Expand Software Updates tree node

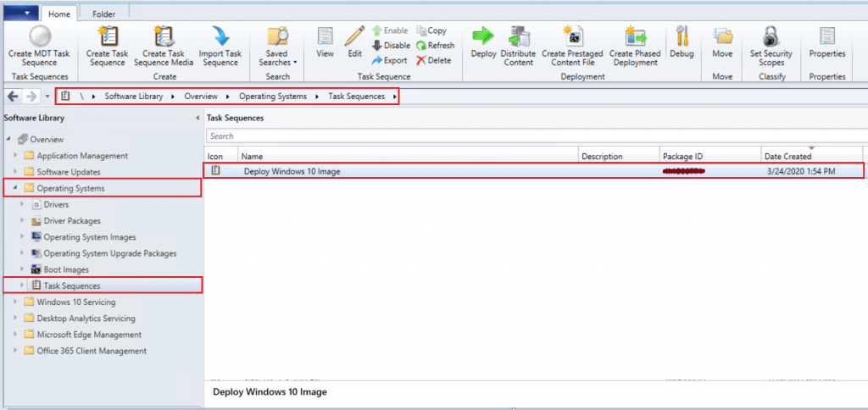[15, 172]
